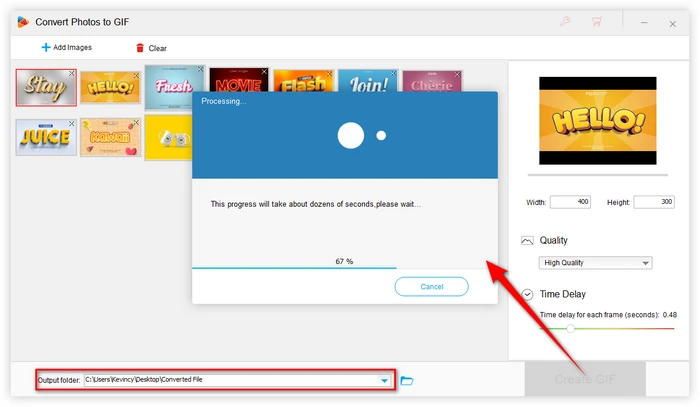Remove the Chèrie thumbnail with its X
Image resolution: width=700 pixels, height=407 pixels.
457,75
